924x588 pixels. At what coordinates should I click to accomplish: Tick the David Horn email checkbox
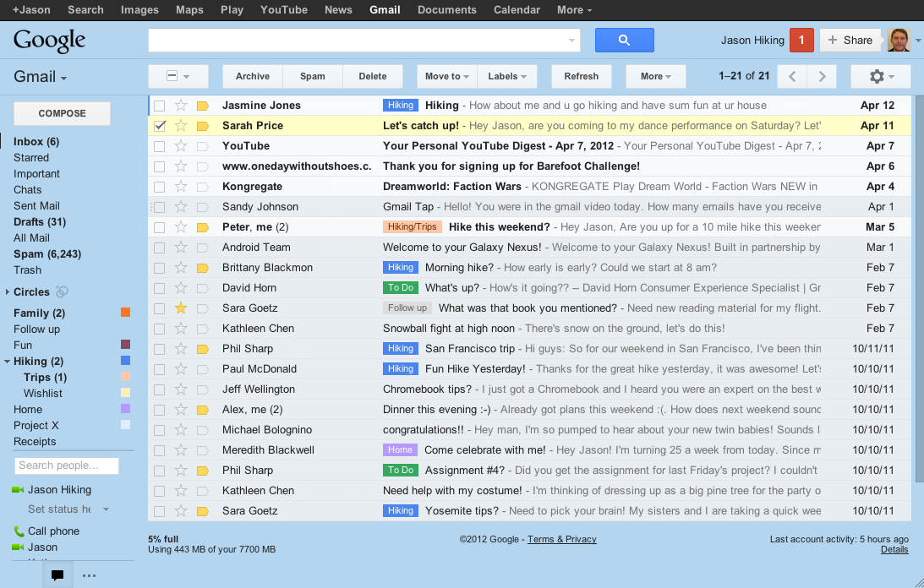click(159, 288)
